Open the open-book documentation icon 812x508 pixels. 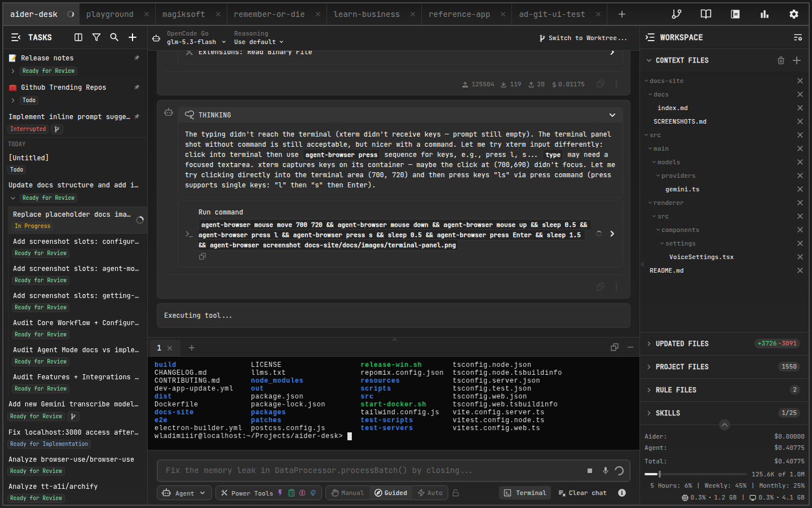pos(705,14)
